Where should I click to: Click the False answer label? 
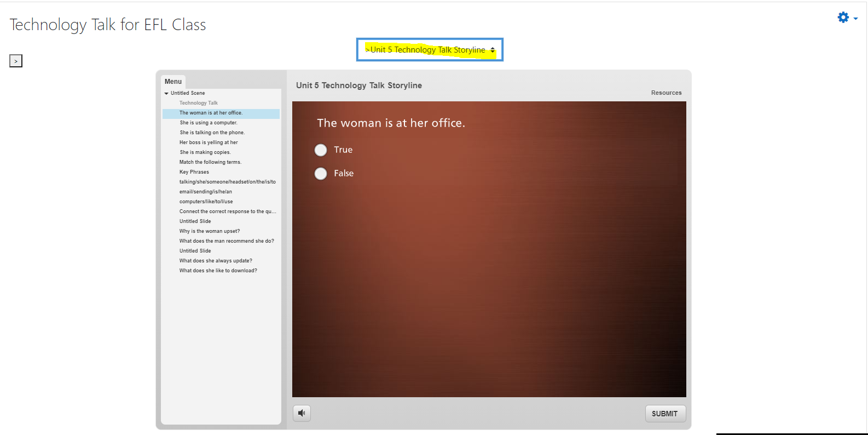point(344,174)
